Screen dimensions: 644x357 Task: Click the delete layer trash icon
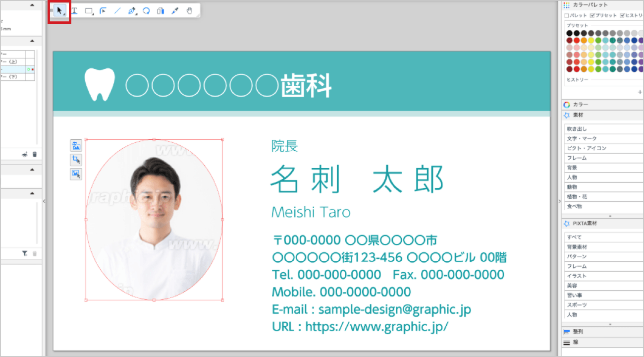[35, 154]
